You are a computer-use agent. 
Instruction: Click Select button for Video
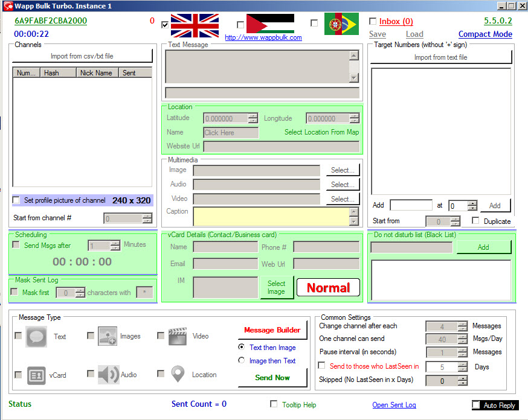click(x=343, y=199)
